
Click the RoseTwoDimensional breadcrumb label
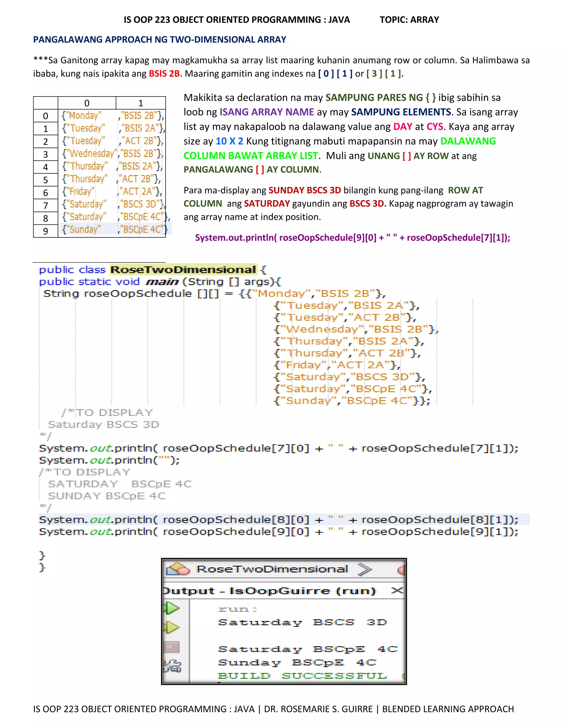pos(272,569)
